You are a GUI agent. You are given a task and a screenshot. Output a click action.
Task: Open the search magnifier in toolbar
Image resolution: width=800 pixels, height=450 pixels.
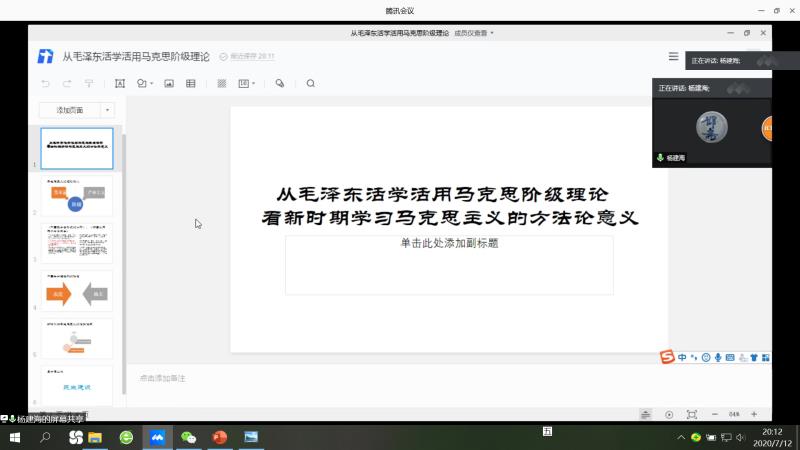(311, 84)
